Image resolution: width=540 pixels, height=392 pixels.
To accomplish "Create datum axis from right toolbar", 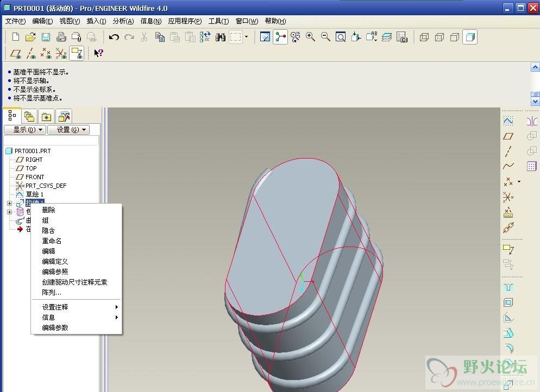I will [x=508, y=151].
